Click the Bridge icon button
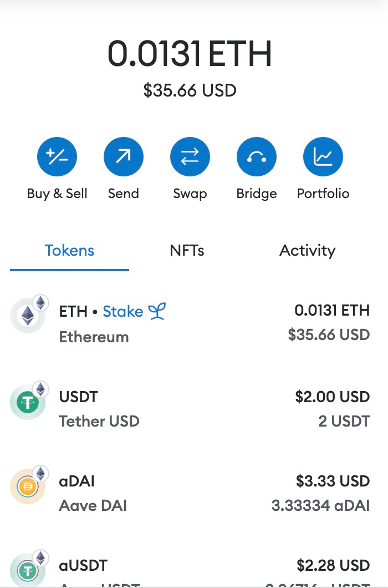Image resolution: width=388 pixels, height=588 pixels. tap(257, 158)
